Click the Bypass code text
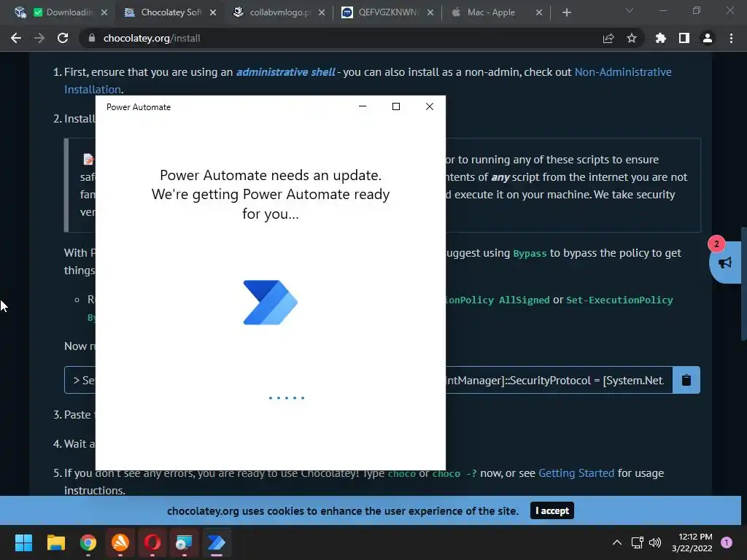The width and height of the screenshot is (747, 560). pos(530,253)
